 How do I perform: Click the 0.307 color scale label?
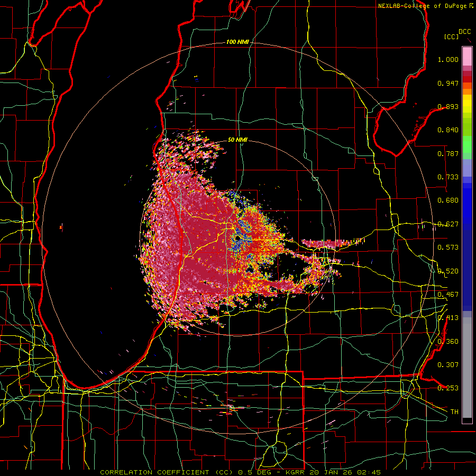coord(448,365)
